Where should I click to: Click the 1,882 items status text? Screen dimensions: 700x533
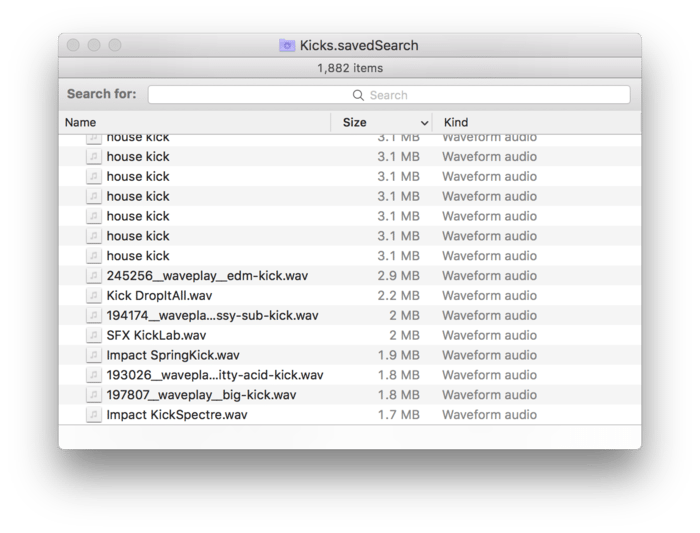[350, 68]
